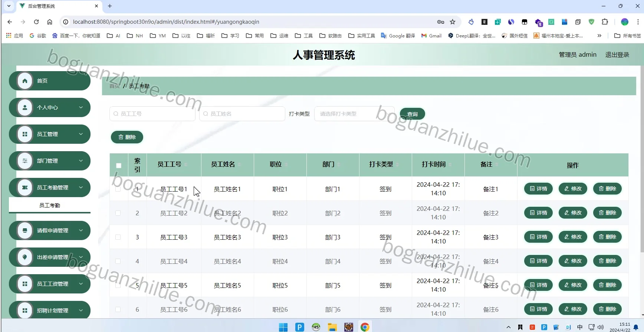
Task: Expand the 请假申请管理 menu chevron
Action: (x=81, y=230)
